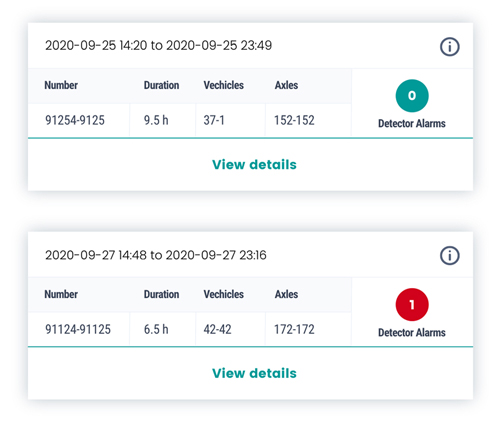Click the red one alarm badge

click(x=412, y=304)
